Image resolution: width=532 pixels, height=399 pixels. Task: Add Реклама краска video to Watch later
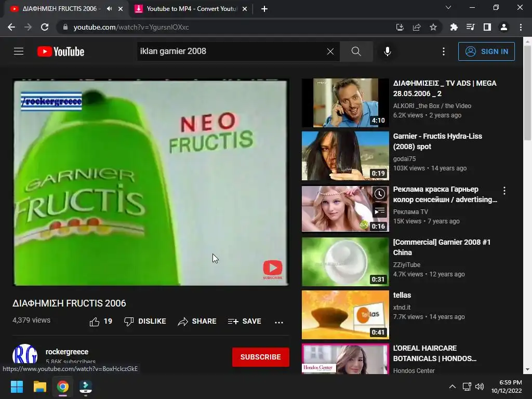pos(380,194)
